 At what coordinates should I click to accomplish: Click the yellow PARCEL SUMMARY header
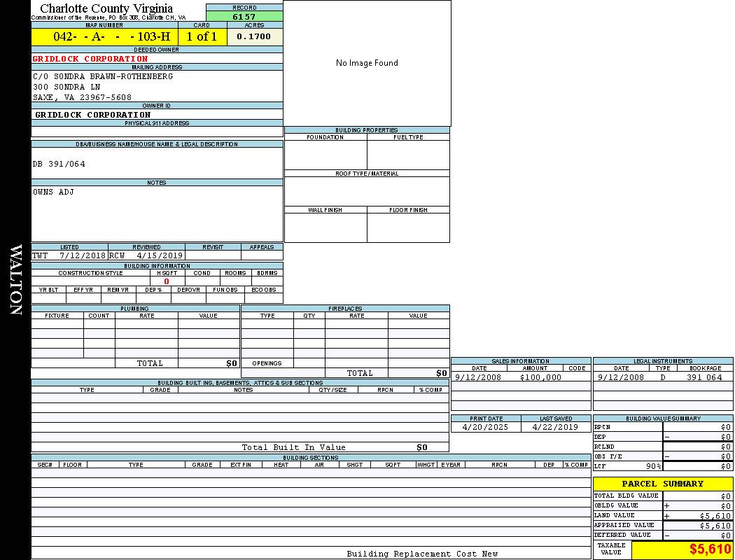click(x=662, y=484)
